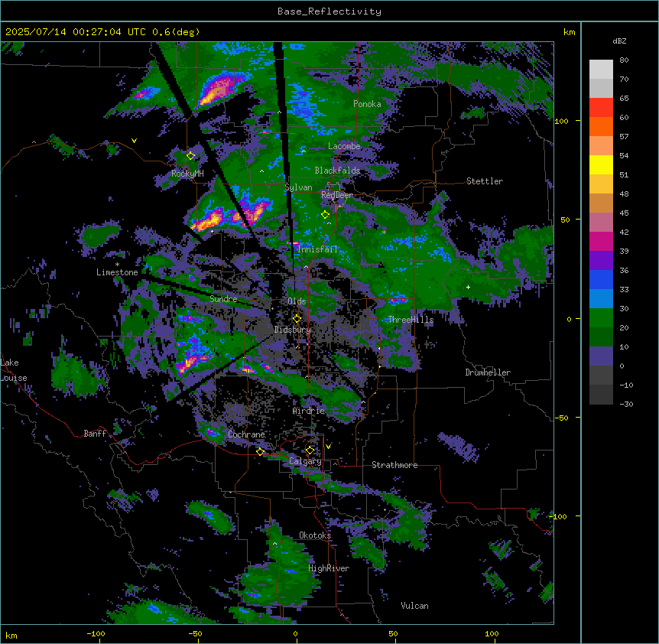Click the dBZ legend heading
This screenshot has height=644, width=659.
tap(619, 41)
